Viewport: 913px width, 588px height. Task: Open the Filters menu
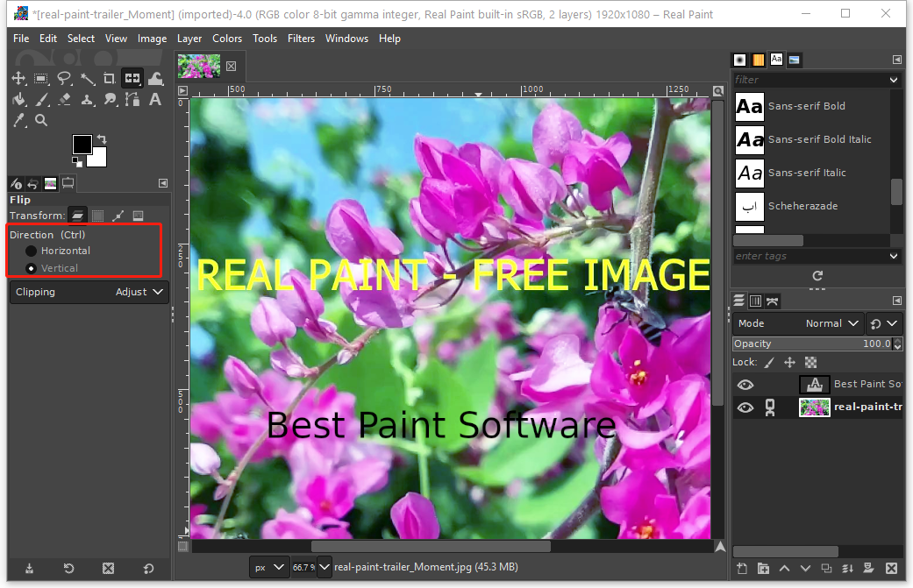click(x=301, y=38)
